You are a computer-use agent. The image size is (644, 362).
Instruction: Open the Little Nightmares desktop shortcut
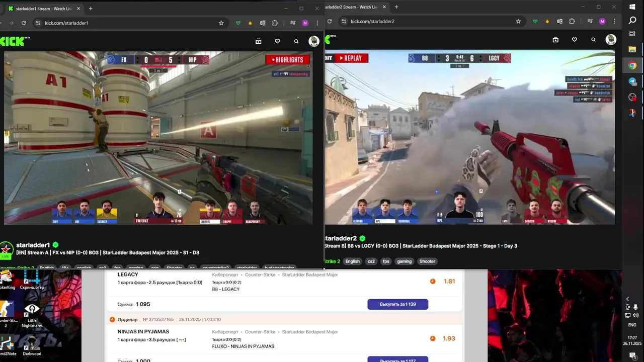(x=32, y=315)
